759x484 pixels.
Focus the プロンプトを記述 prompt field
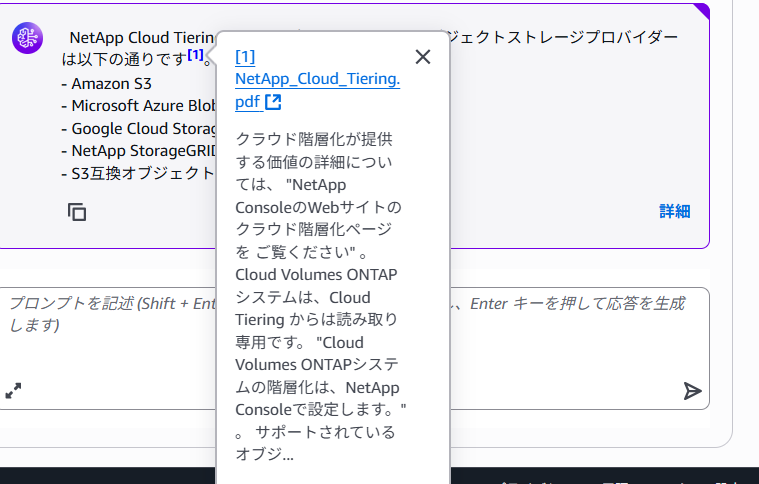pos(355,348)
